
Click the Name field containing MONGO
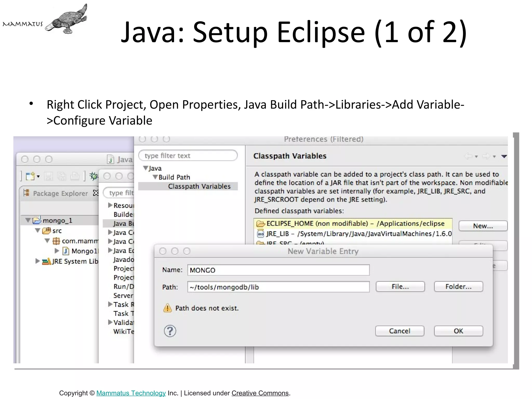(x=278, y=270)
